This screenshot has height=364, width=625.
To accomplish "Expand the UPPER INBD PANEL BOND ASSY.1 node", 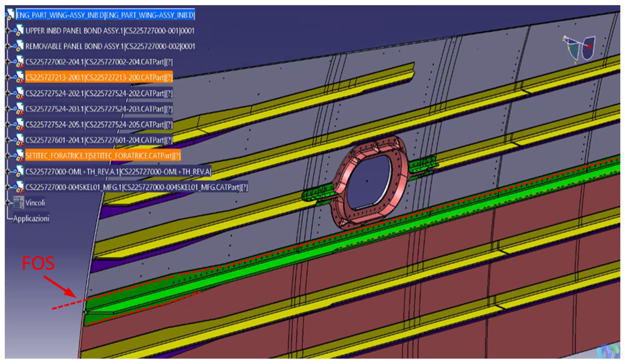I will 8,31.
